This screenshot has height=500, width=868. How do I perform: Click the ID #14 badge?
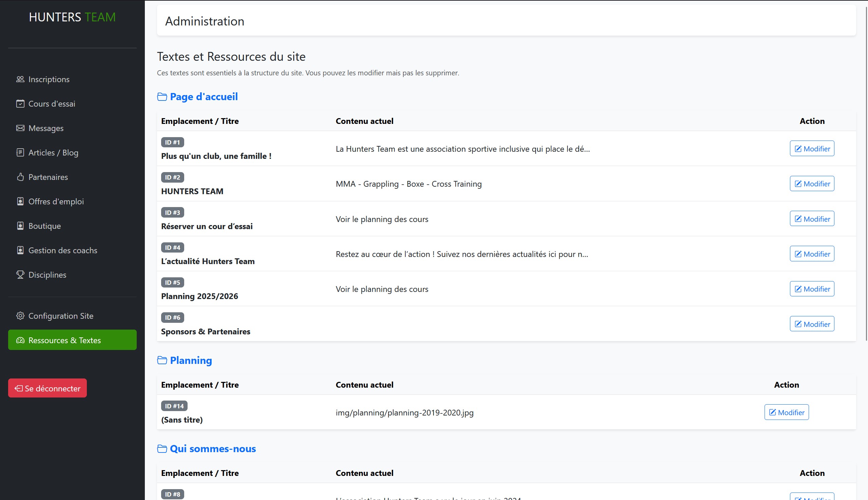click(x=174, y=406)
